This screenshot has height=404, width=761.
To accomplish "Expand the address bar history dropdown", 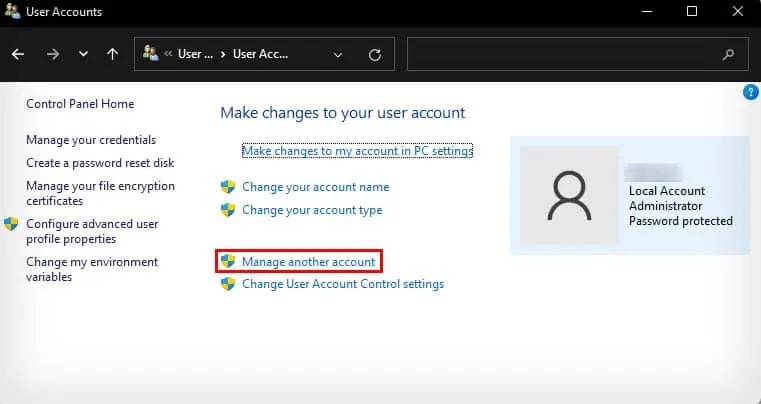I will [x=338, y=55].
